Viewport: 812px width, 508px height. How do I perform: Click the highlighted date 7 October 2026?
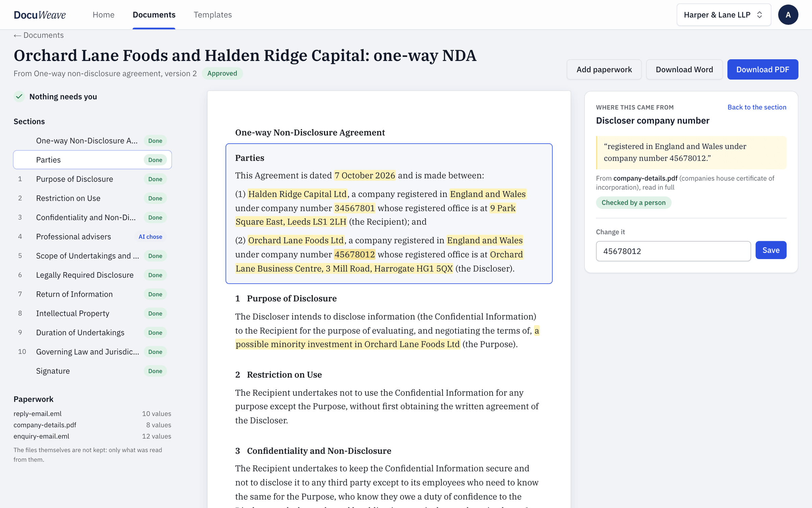tap(365, 175)
